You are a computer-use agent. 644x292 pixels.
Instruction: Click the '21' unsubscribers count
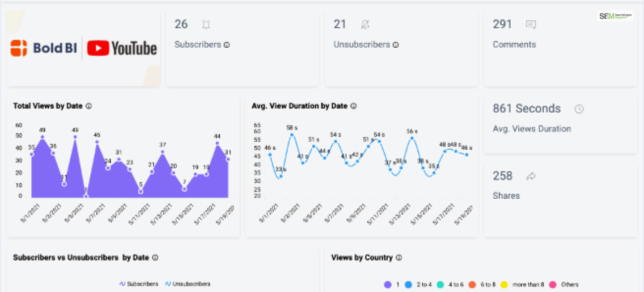[x=340, y=24]
